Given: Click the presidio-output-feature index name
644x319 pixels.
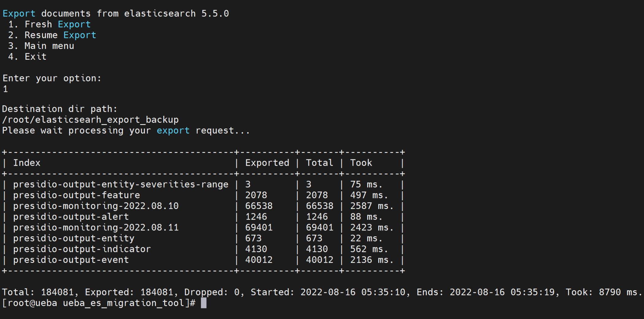Looking at the screenshot, I should point(76,195).
